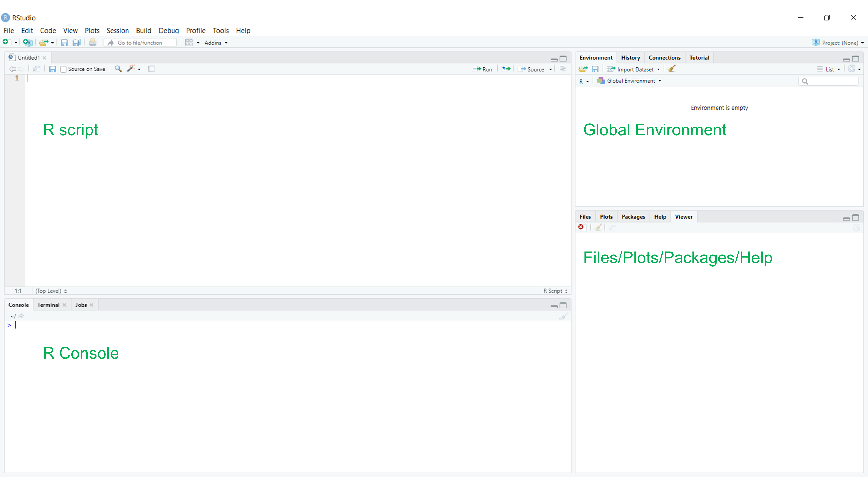
Task: Close the Terminal tab
Action: pos(64,305)
